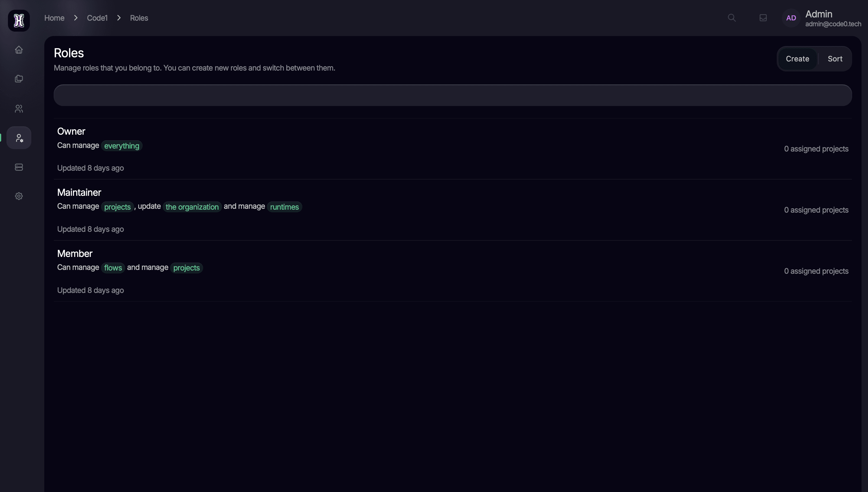Click the 'runtimes' badge under Maintainer
Screen dimensions: 868x492
point(284,207)
